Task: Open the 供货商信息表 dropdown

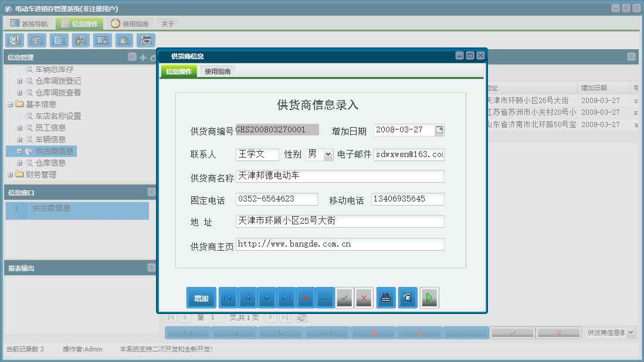Action: (631, 333)
